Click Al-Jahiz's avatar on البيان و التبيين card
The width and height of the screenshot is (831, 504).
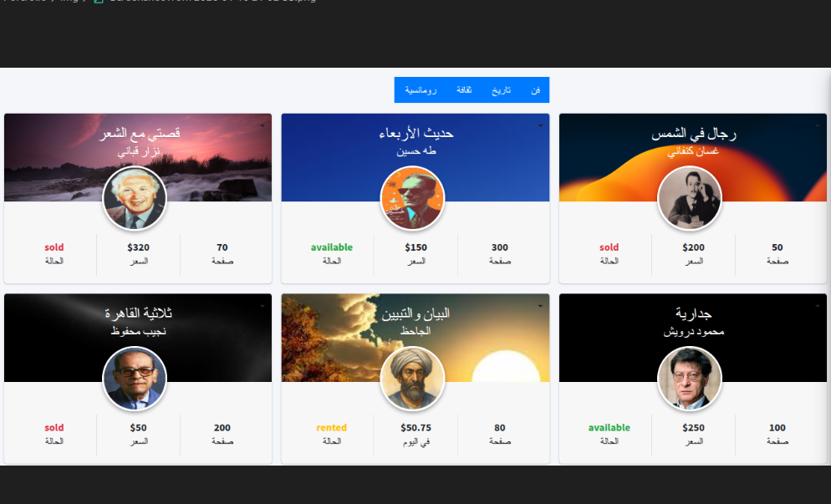click(413, 378)
